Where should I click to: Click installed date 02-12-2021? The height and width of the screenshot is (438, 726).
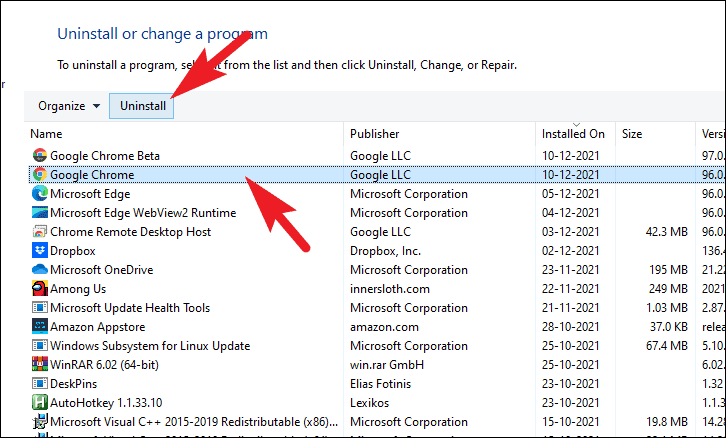[x=570, y=250]
